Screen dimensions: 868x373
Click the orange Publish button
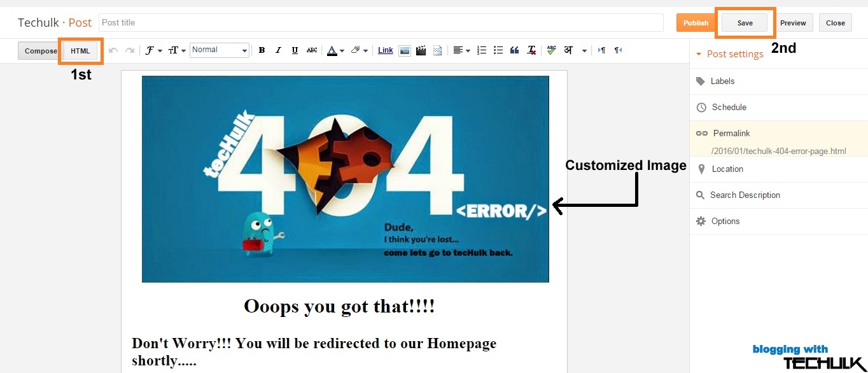[696, 23]
